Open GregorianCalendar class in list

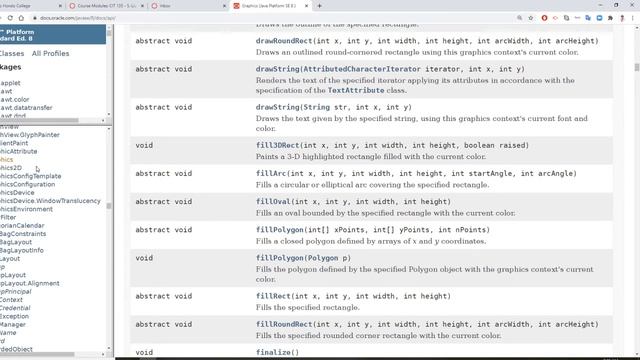coord(22,226)
